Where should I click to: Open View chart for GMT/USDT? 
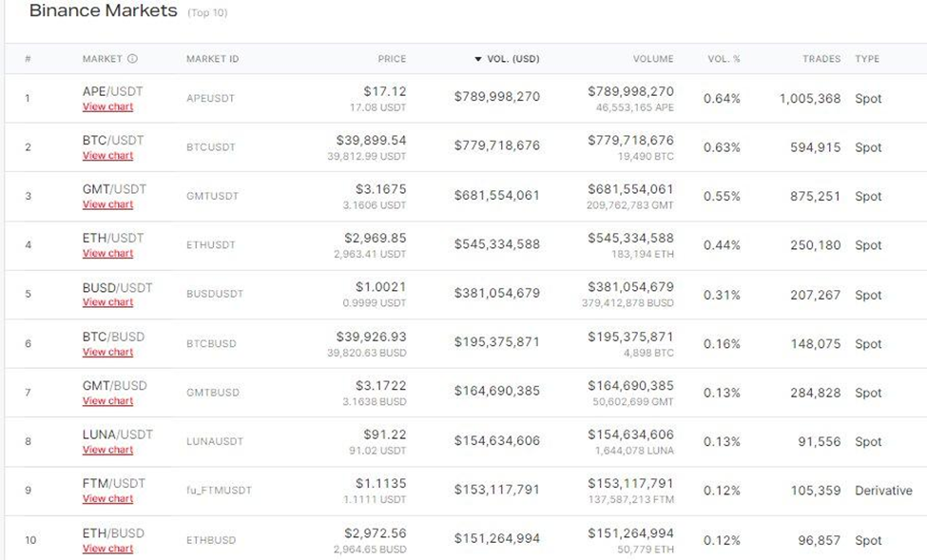click(x=107, y=204)
